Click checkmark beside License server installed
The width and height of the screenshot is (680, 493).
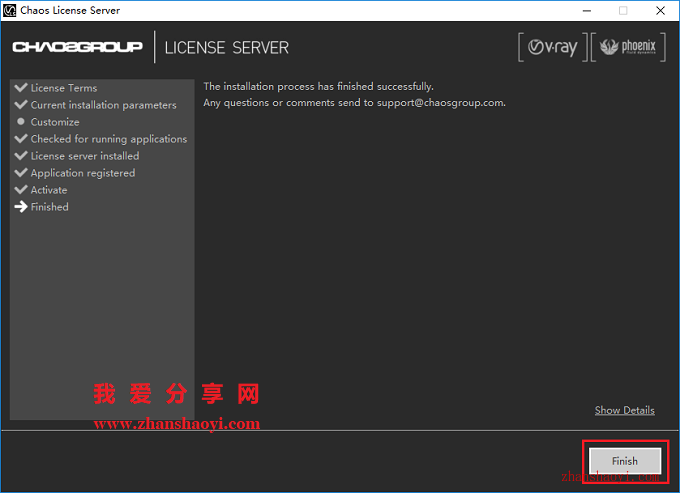21,155
